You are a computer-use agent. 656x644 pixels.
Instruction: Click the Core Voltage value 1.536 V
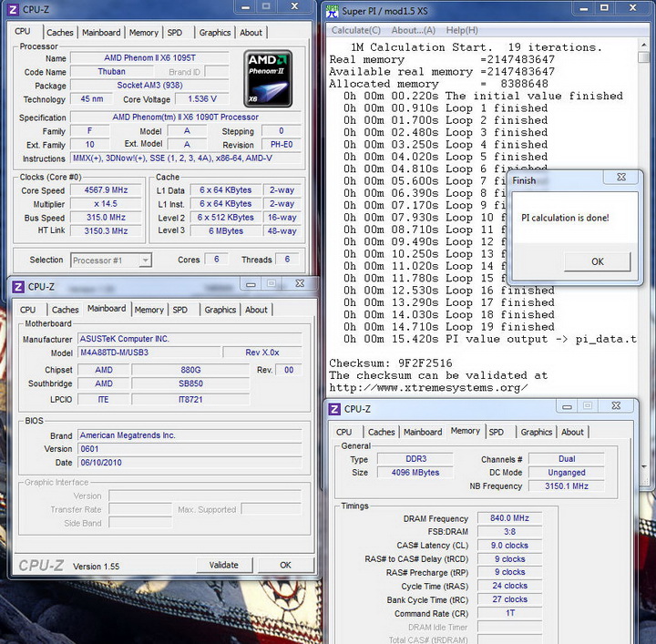(x=202, y=98)
